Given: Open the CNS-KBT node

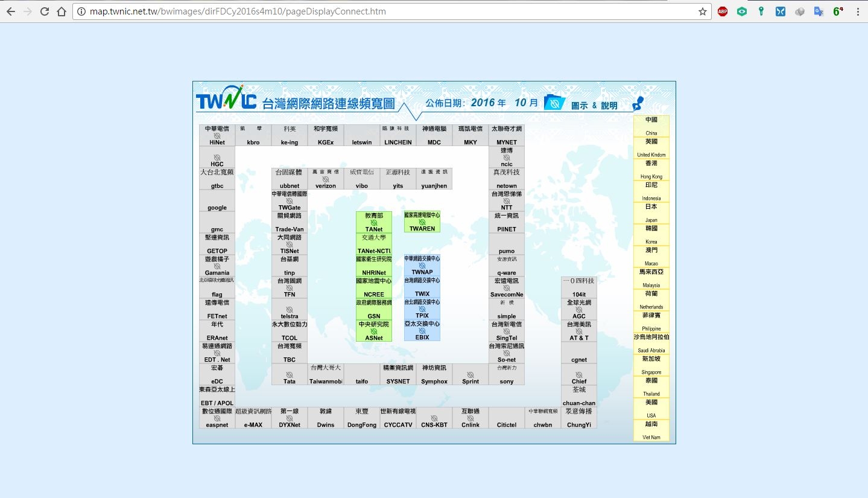Looking at the screenshot, I should (x=434, y=418).
